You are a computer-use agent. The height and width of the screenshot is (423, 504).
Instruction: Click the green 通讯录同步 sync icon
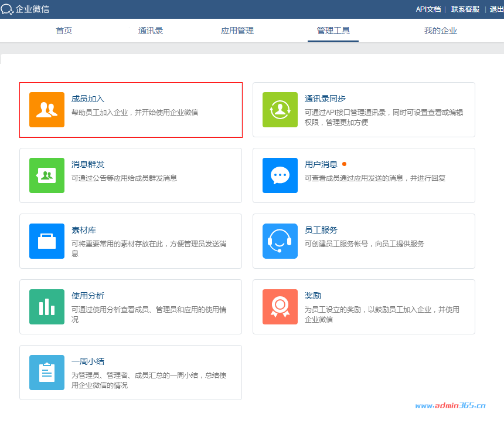280,110
